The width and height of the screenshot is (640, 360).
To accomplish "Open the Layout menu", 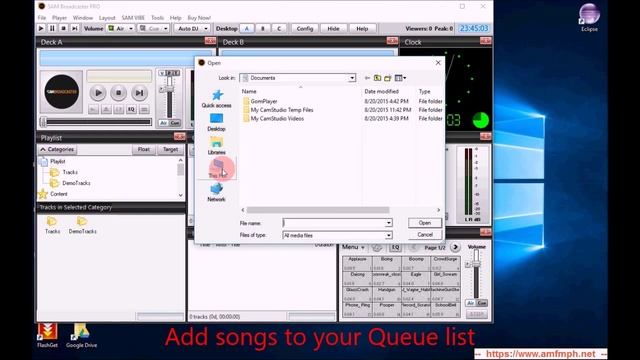I will pos(107,18).
